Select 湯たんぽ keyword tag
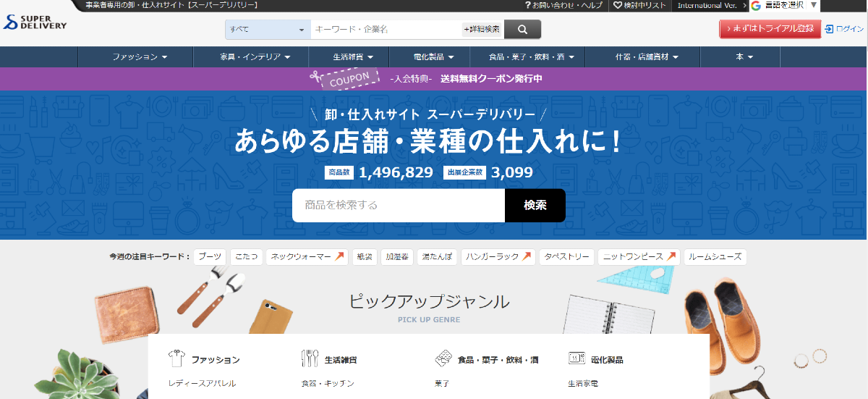This screenshot has width=868, height=399. click(x=437, y=256)
